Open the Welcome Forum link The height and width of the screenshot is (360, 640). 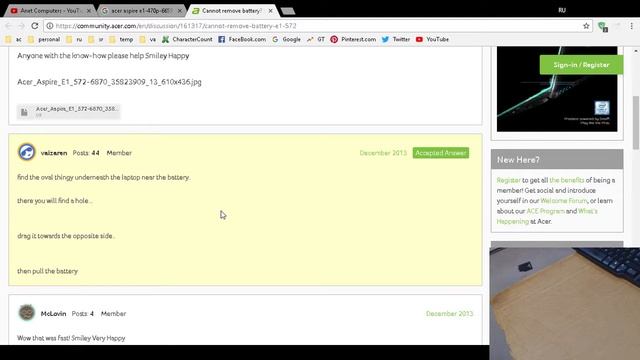pos(563,201)
